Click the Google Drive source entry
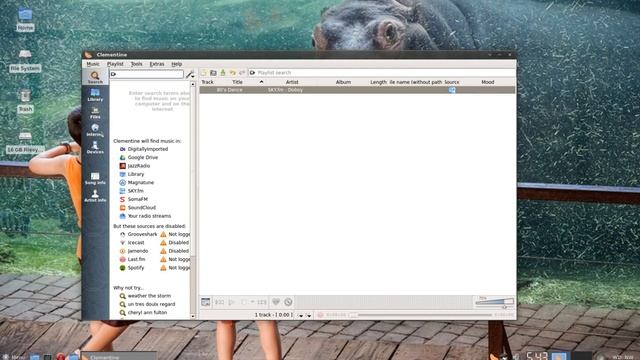The image size is (640, 360). pos(139,157)
